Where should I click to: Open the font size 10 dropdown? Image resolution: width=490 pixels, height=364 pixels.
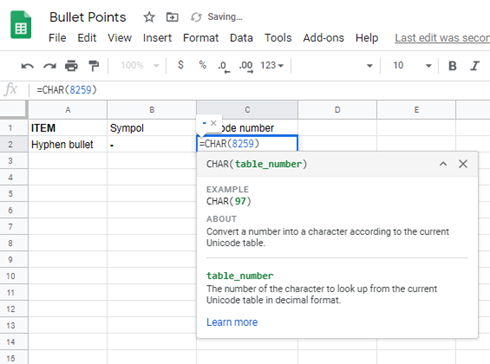coord(412,65)
